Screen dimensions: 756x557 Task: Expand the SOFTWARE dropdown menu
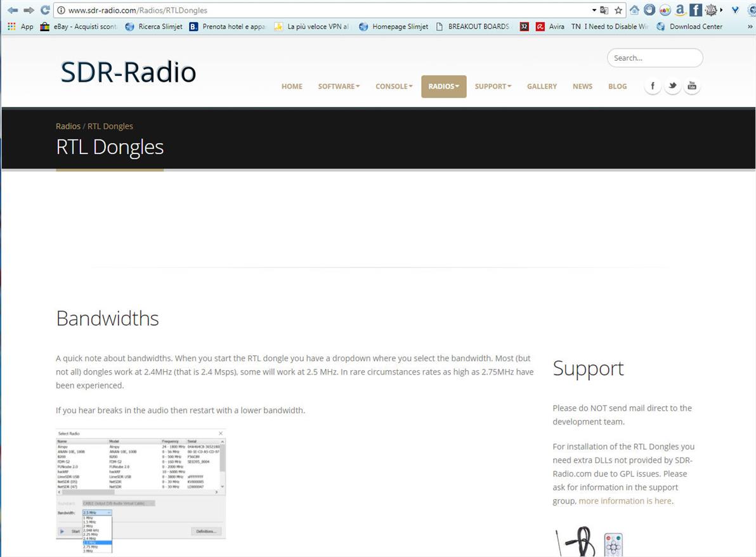(x=339, y=86)
